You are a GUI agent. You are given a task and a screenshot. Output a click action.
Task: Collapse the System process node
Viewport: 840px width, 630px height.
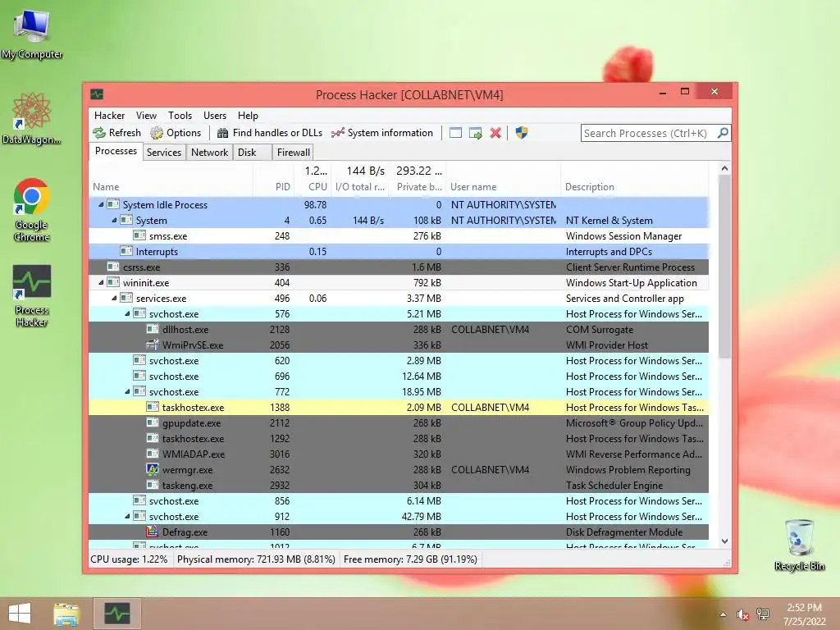tap(114, 220)
